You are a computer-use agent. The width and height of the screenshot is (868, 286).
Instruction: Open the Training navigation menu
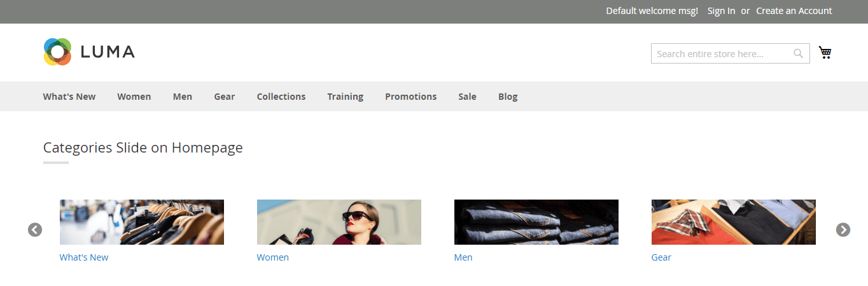(346, 97)
